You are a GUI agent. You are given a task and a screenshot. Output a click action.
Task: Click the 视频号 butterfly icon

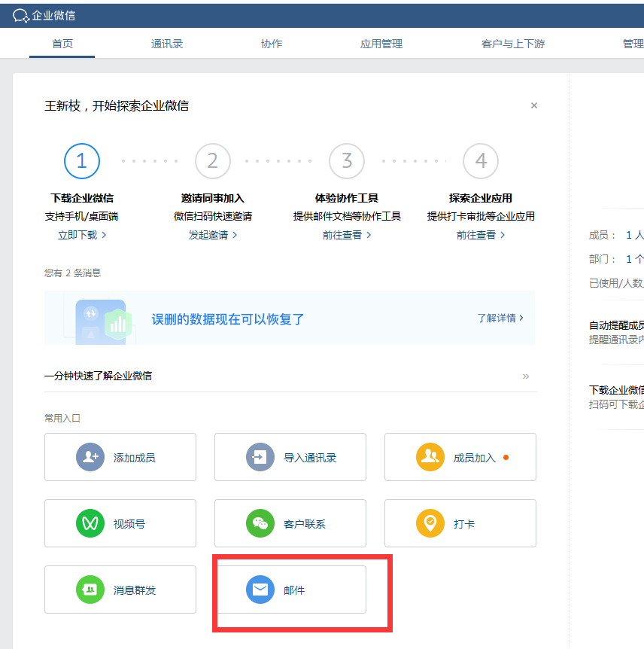[x=90, y=523]
